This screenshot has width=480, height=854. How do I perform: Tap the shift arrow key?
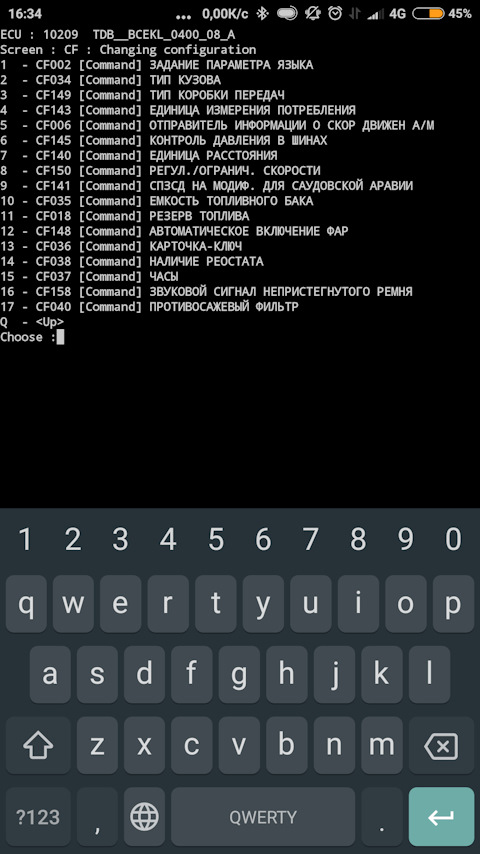point(38,745)
